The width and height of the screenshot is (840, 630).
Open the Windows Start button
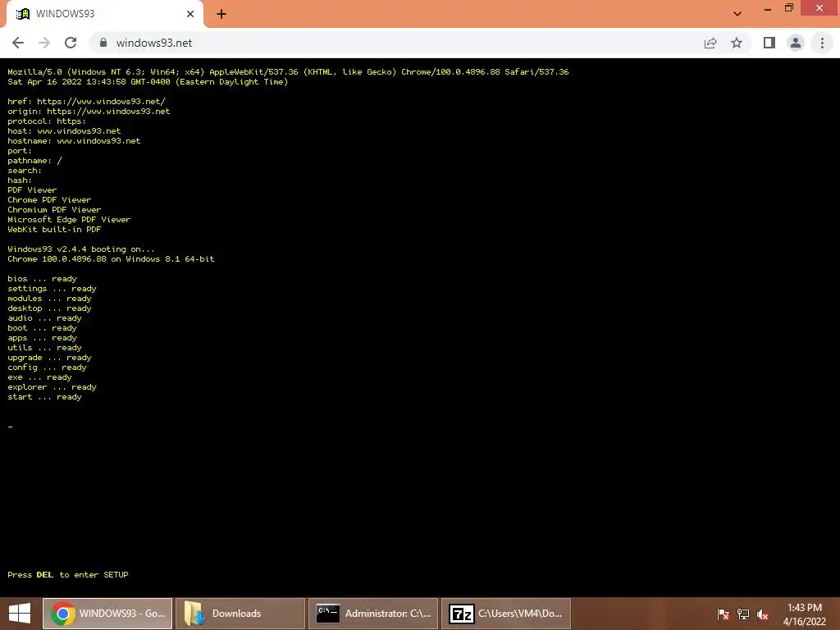click(x=20, y=614)
